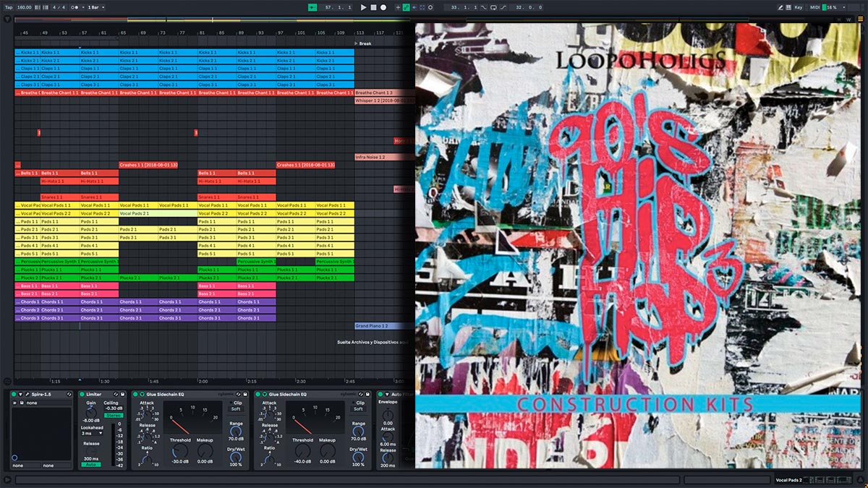Click the status bar play triangle icon
The image size is (868, 488).
pyautogui.click(x=7, y=480)
